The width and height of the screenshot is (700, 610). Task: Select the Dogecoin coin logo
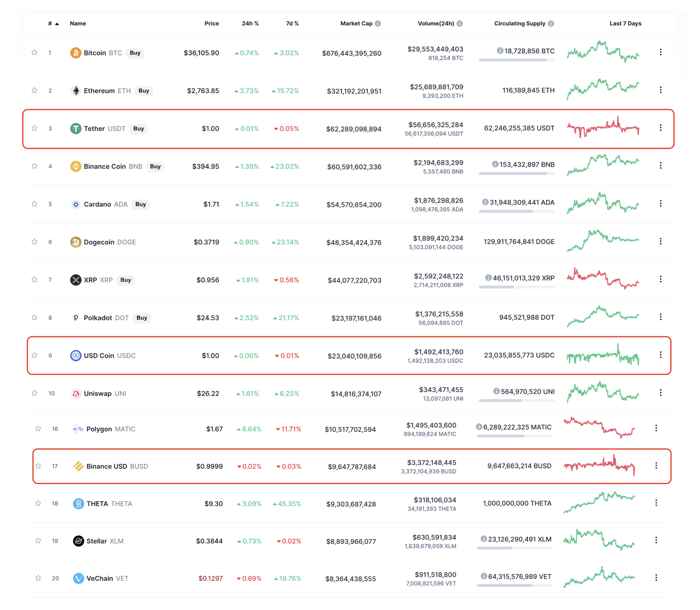pyautogui.click(x=76, y=242)
